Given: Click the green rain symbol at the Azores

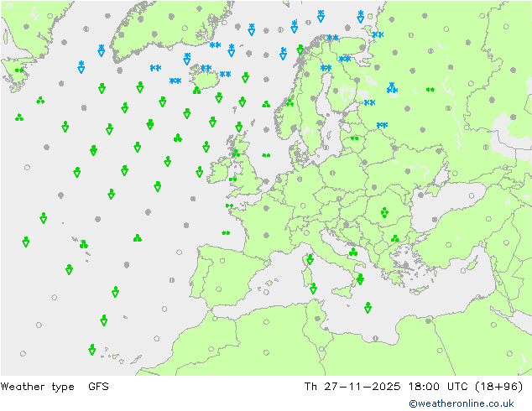Looking at the screenshot, I should point(83,244).
